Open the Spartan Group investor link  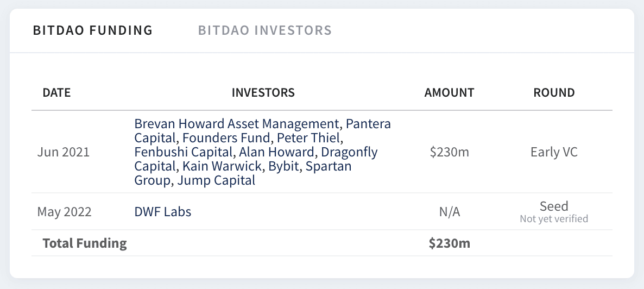coord(328,166)
